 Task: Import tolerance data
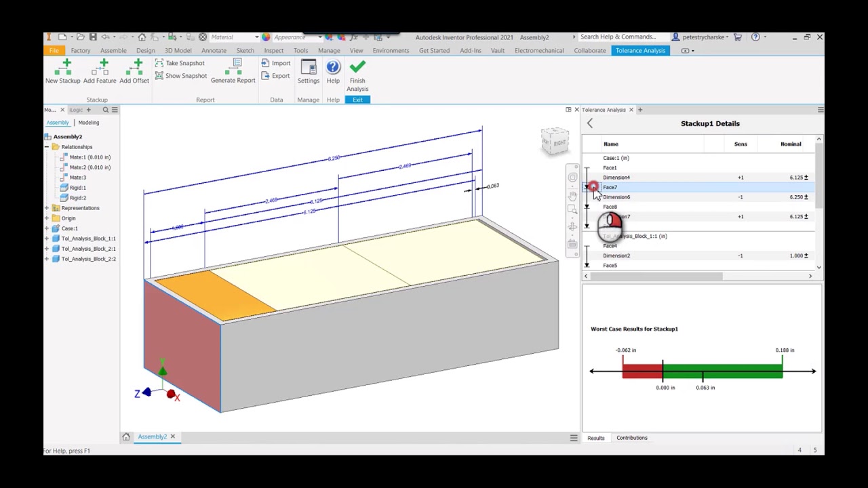click(276, 63)
